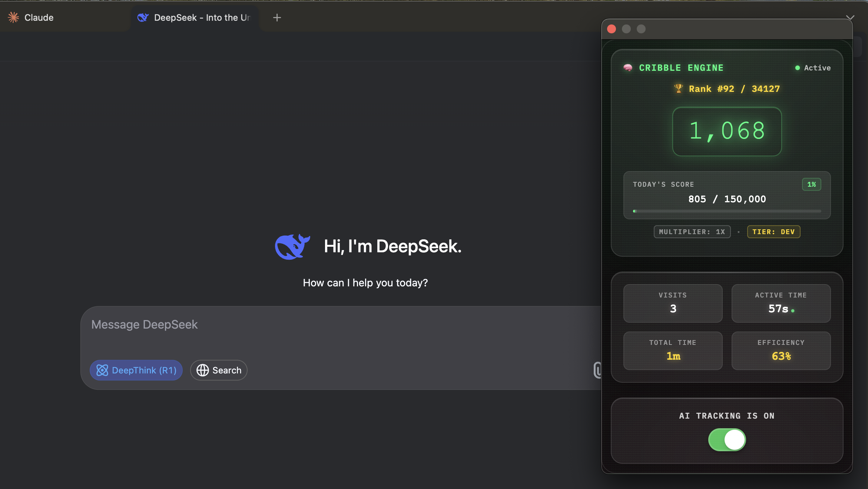Click the TIER: DEV badge
Screen dimensions: 868x489
[773, 232]
